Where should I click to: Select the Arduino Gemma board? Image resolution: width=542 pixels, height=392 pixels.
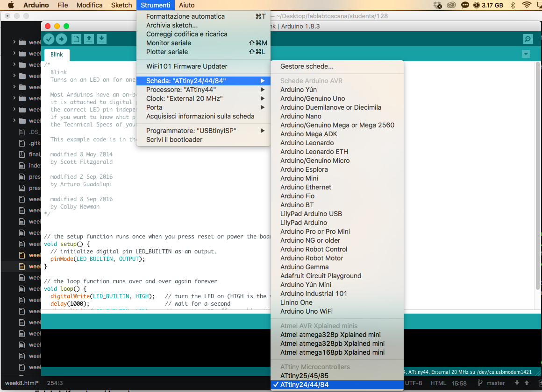(x=337, y=267)
